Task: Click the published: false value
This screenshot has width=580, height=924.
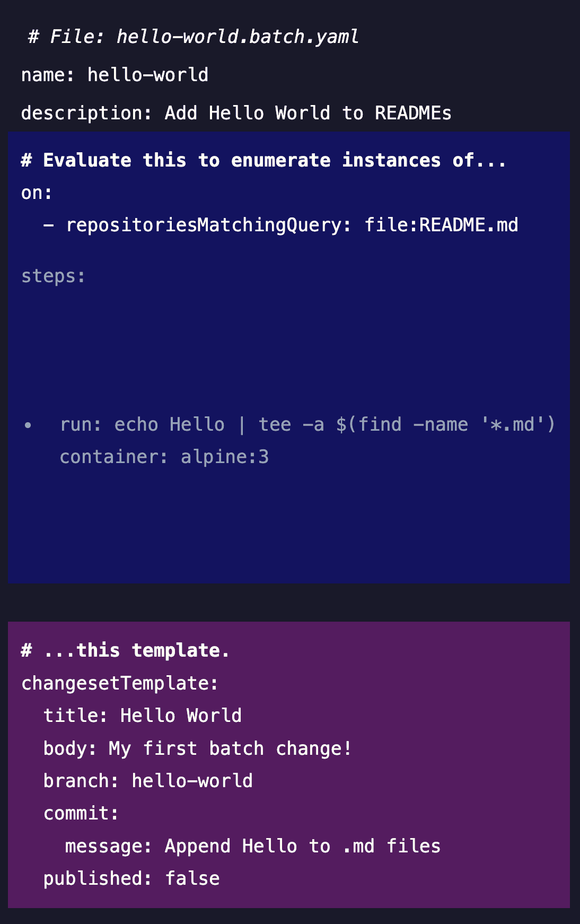Action: (x=192, y=879)
